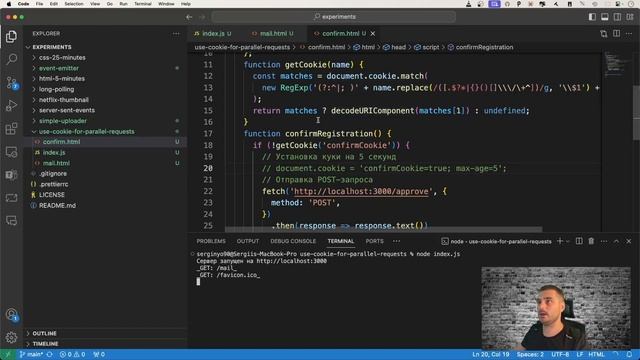Click the experiments command center search box
This screenshot has width=640, height=360.
click(333, 17)
